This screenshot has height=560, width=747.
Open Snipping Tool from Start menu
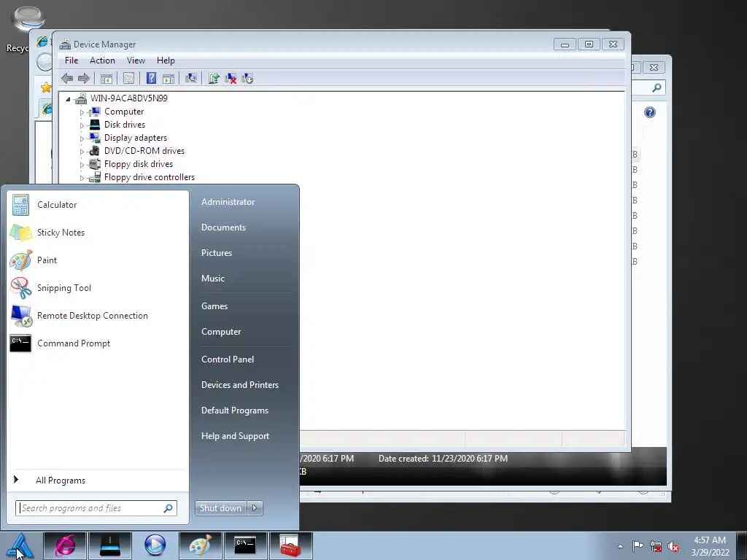click(x=98, y=287)
